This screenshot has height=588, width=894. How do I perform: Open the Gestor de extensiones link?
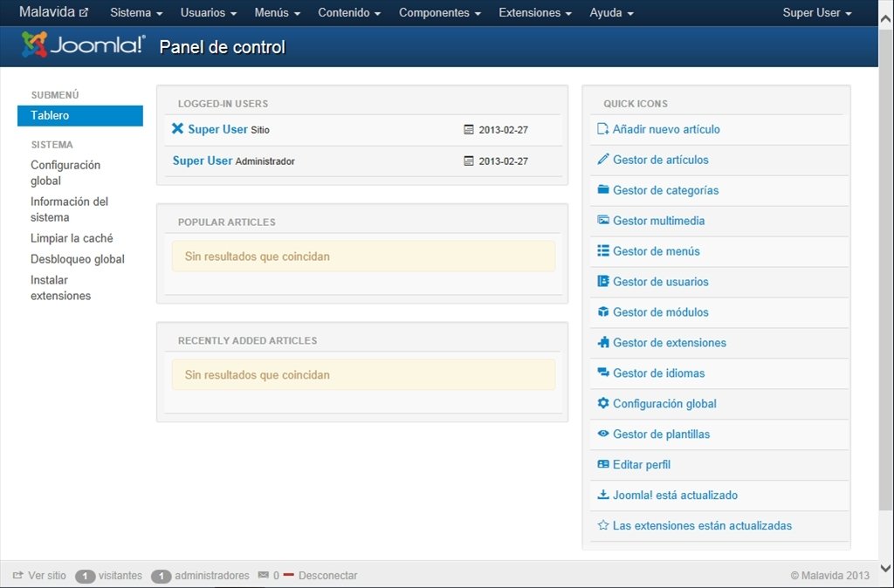(670, 343)
